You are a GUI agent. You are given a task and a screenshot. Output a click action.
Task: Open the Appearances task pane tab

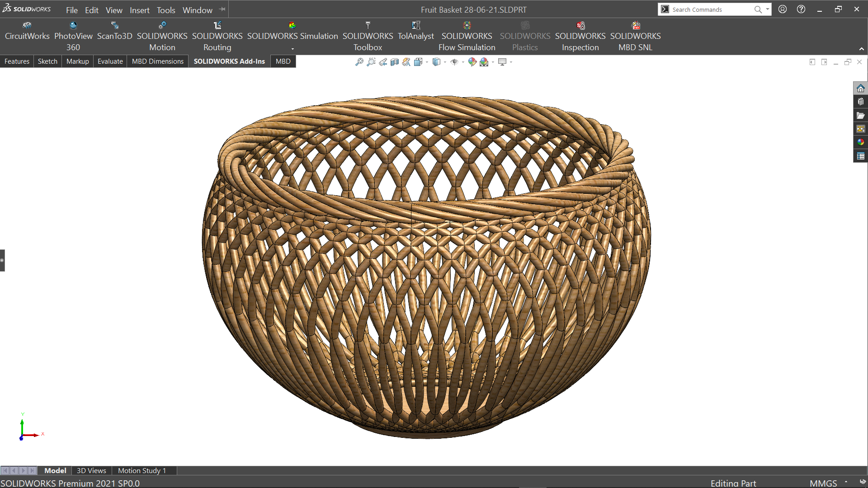pos(860,142)
